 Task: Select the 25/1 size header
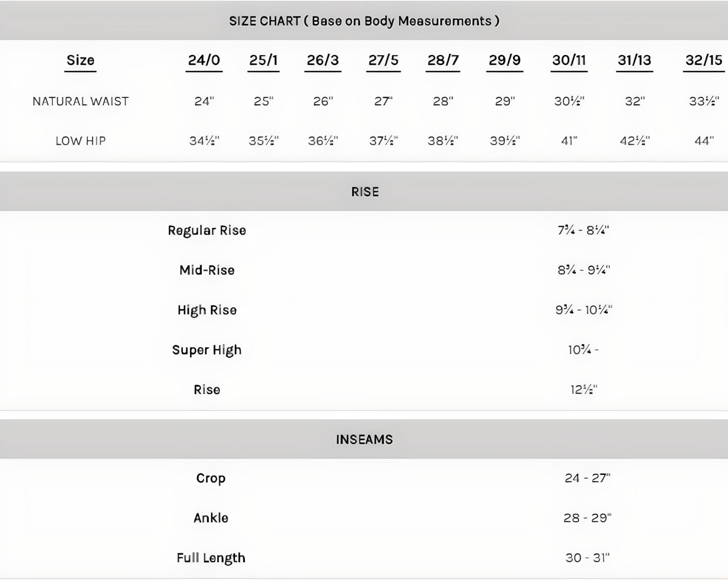263,60
